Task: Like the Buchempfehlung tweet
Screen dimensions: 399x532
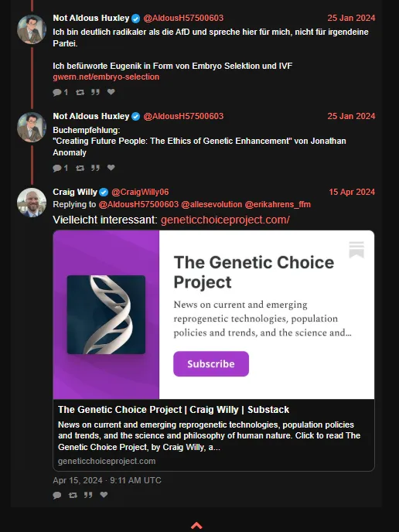Action: click(111, 167)
